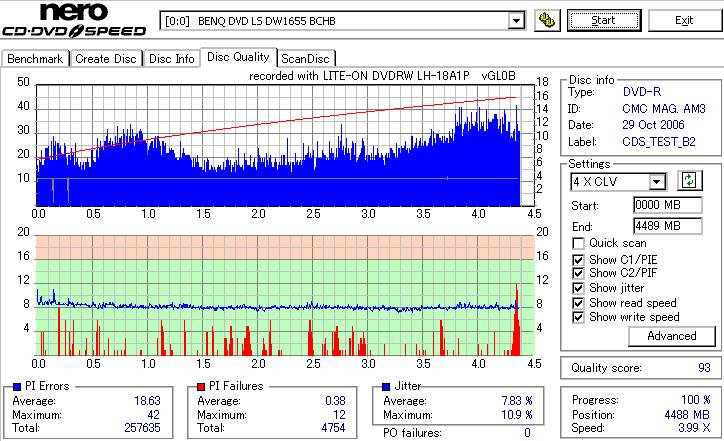The height and width of the screenshot is (441, 724).
Task: Select the Disc Quality tab
Action: click(238, 57)
